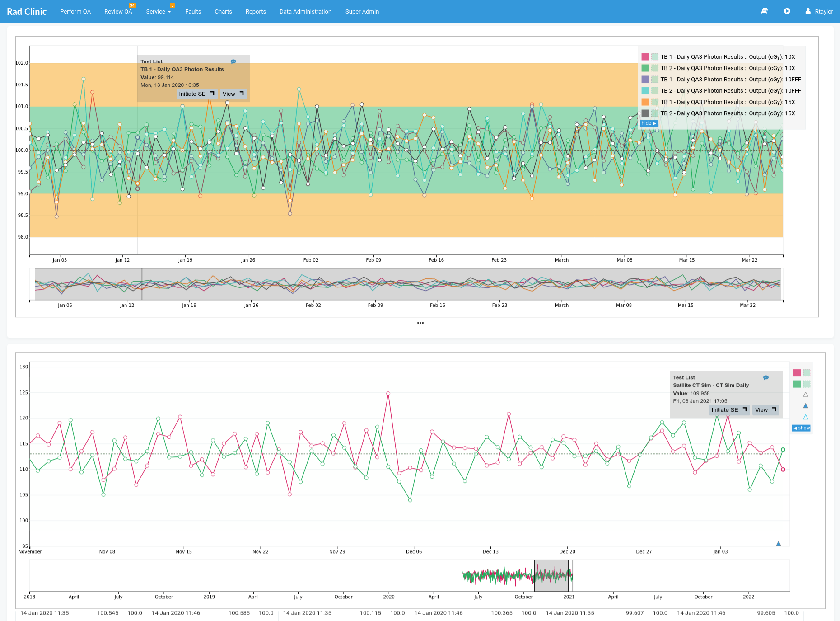Open the Review QA menu item
The width and height of the screenshot is (840, 621).
pyautogui.click(x=118, y=12)
